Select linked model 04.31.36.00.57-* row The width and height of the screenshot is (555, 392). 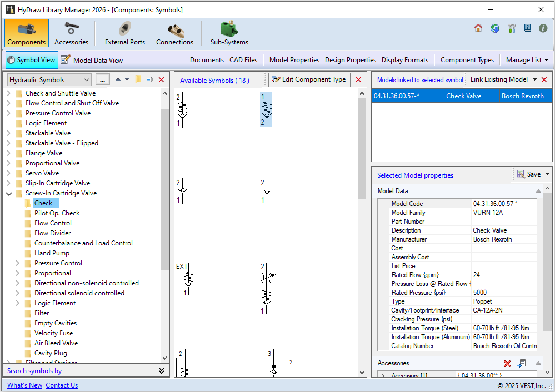click(x=462, y=96)
